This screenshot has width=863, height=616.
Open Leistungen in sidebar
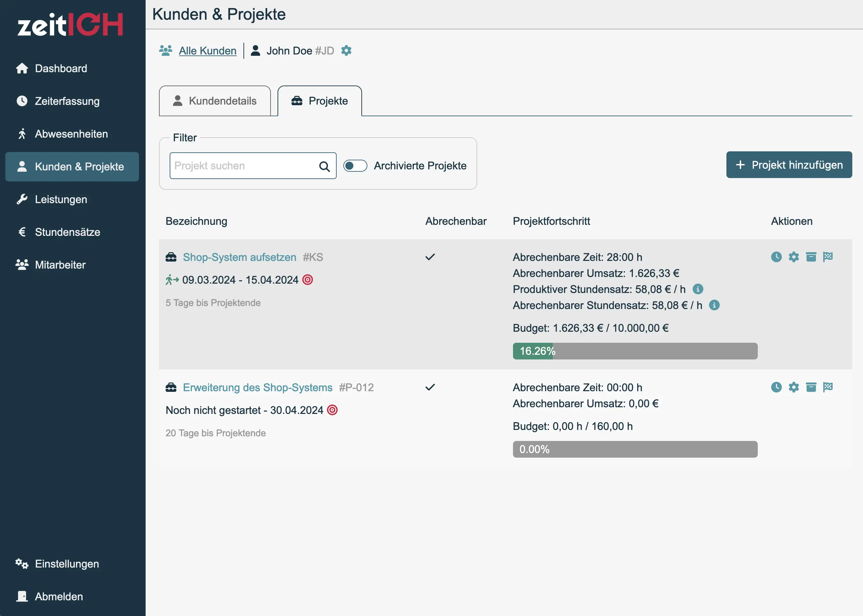[72, 199]
